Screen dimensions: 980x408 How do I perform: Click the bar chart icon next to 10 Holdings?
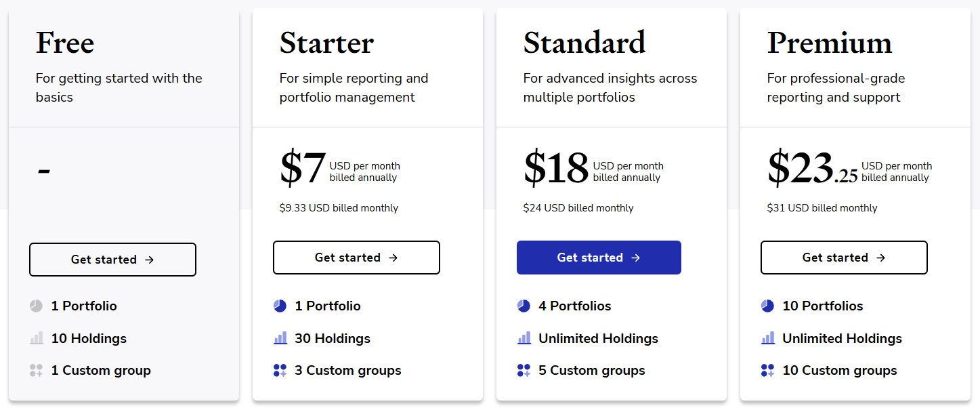(37, 338)
